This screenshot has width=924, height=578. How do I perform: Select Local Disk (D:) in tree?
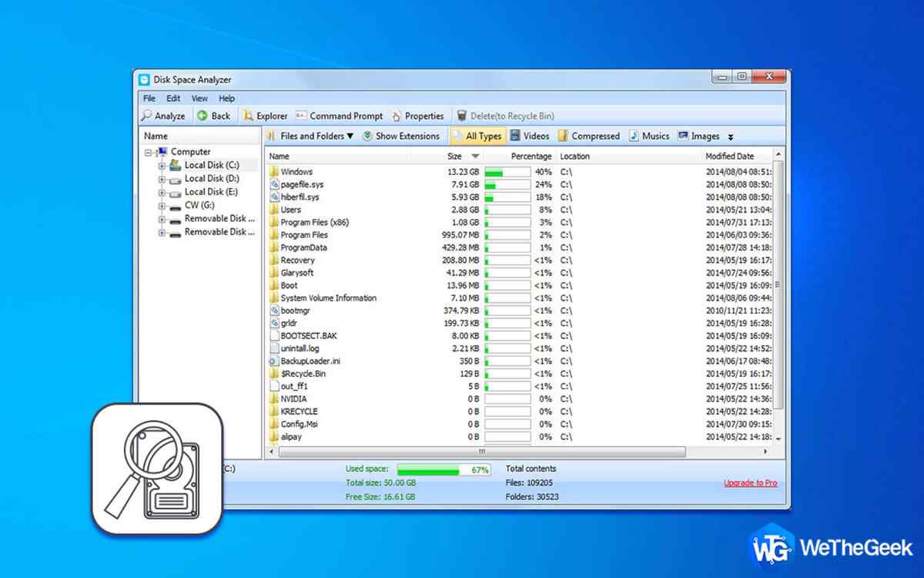[x=212, y=179]
